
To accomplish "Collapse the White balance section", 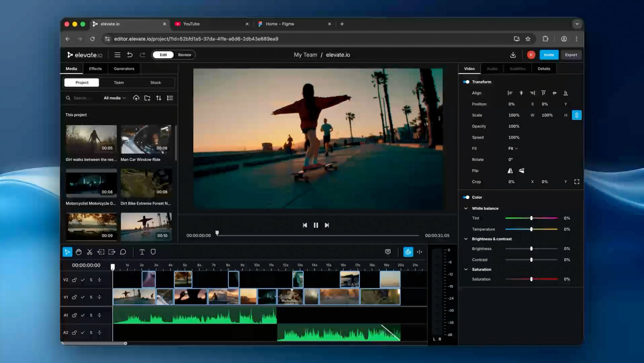I will click(466, 208).
